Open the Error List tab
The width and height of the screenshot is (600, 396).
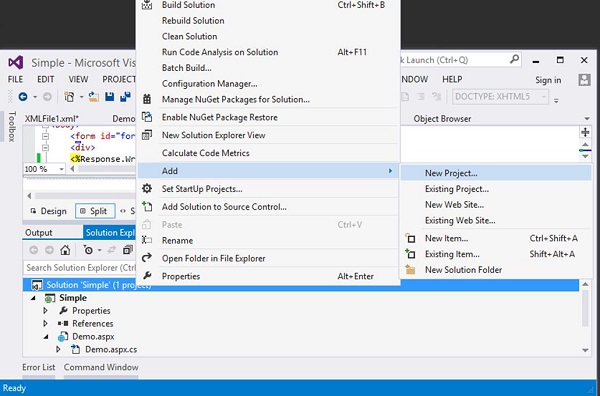tap(39, 367)
